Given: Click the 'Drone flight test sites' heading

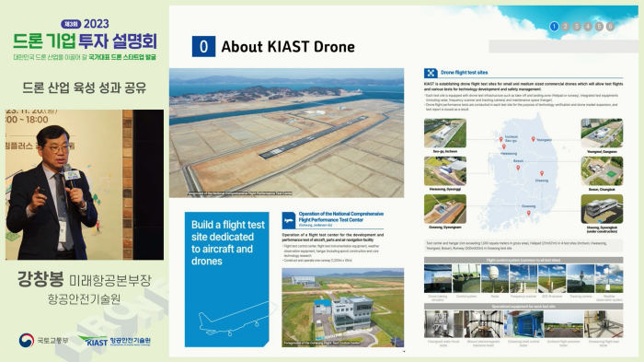Looking at the screenshot, I should click(x=464, y=73).
